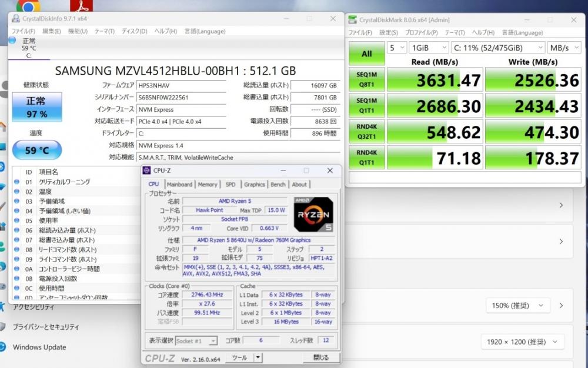Click the disk status blue circle icon
The width and height of the screenshot is (588, 368).
[12, 40]
